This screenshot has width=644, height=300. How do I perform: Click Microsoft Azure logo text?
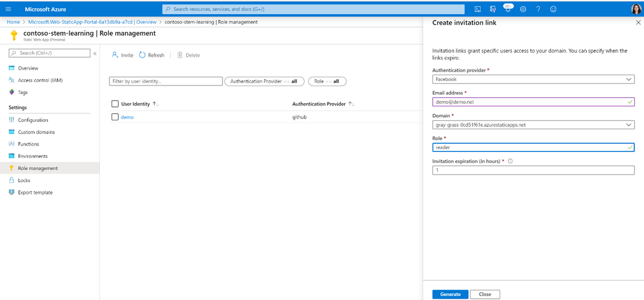45,9
